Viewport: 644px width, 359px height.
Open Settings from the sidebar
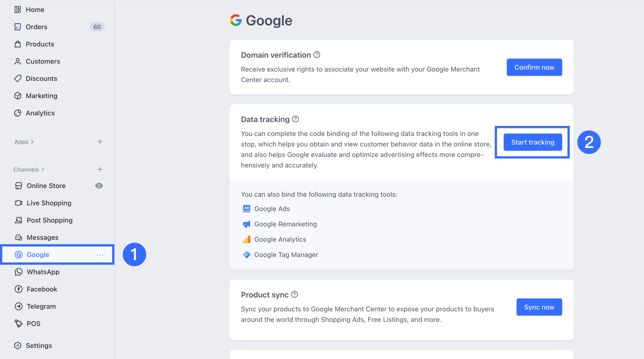39,346
